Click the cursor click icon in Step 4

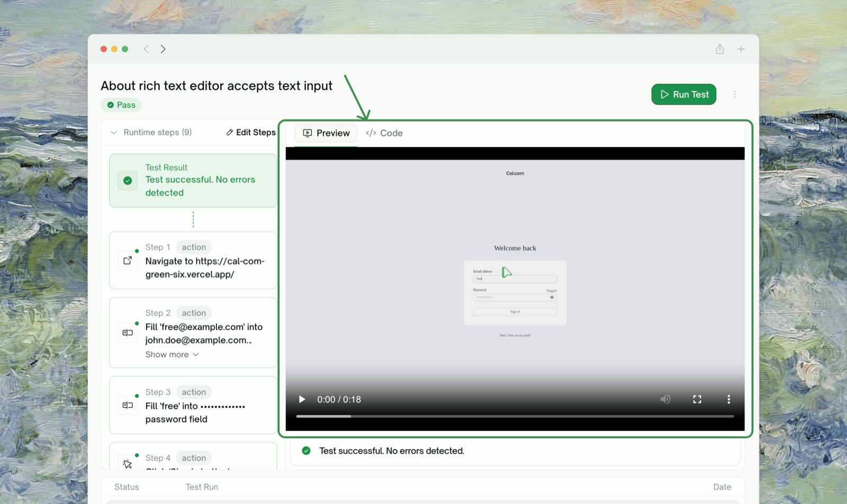128,464
